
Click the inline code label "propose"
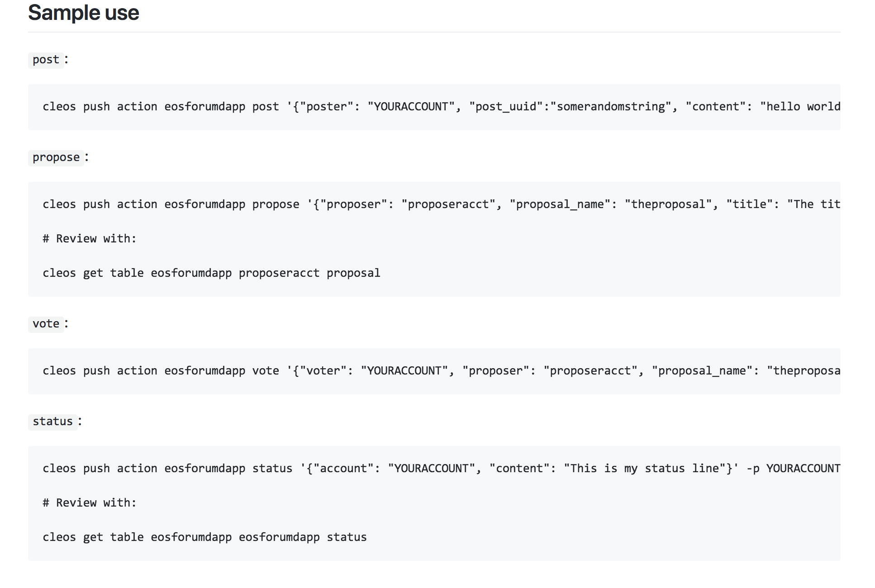[x=56, y=157]
